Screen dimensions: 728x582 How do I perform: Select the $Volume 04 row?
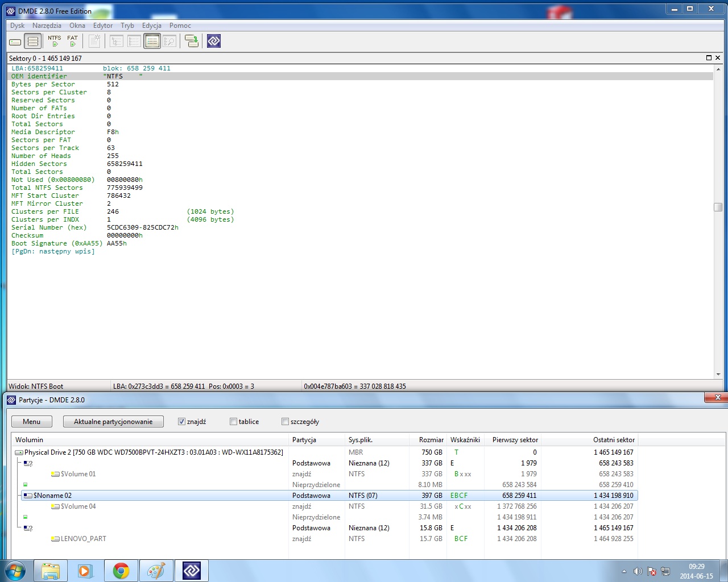(325, 506)
